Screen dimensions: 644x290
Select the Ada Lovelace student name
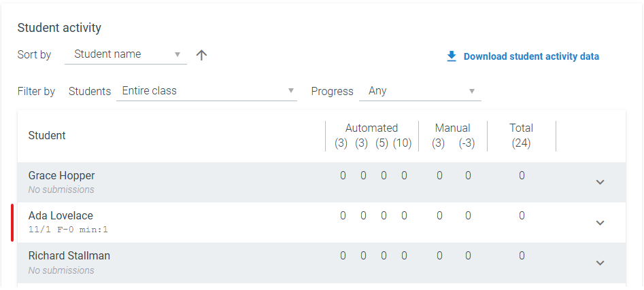click(x=61, y=216)
